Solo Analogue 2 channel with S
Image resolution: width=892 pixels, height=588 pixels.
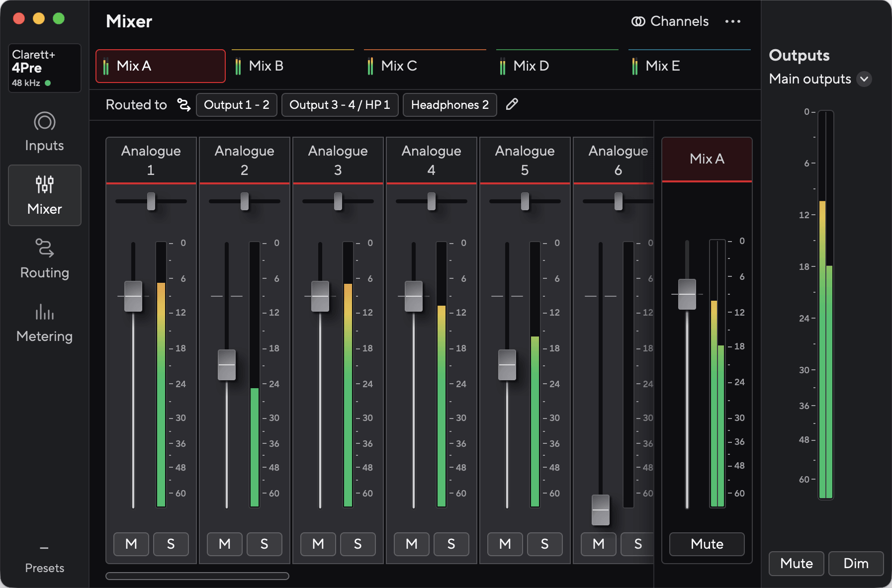264,544
